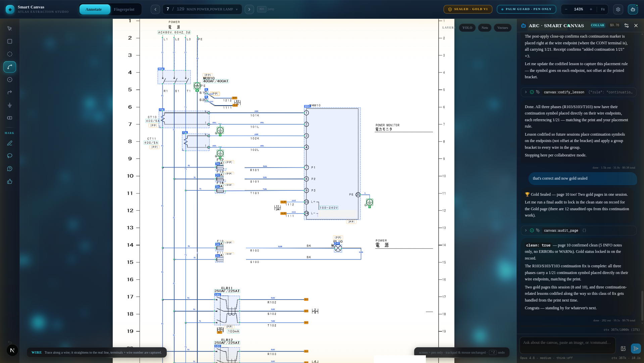Click the chat panel scrollbar
The width and height of the screenshot is (644, 363).
[x=642, y=306]
